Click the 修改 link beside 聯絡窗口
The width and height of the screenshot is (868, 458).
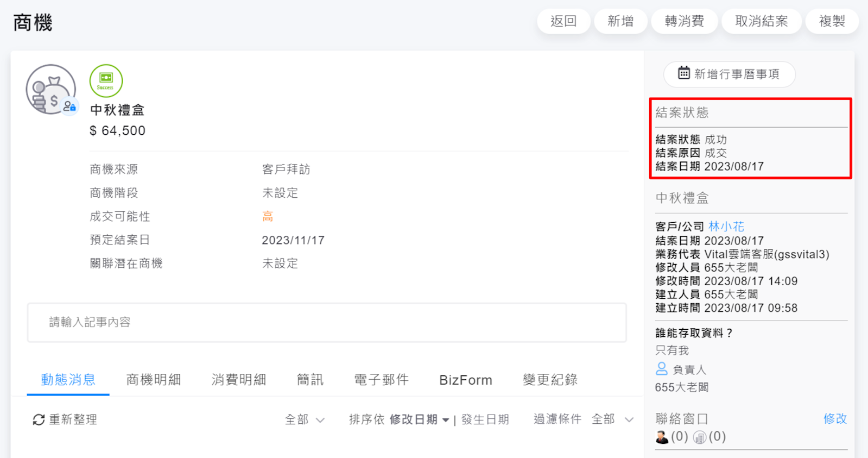[835, 418]
